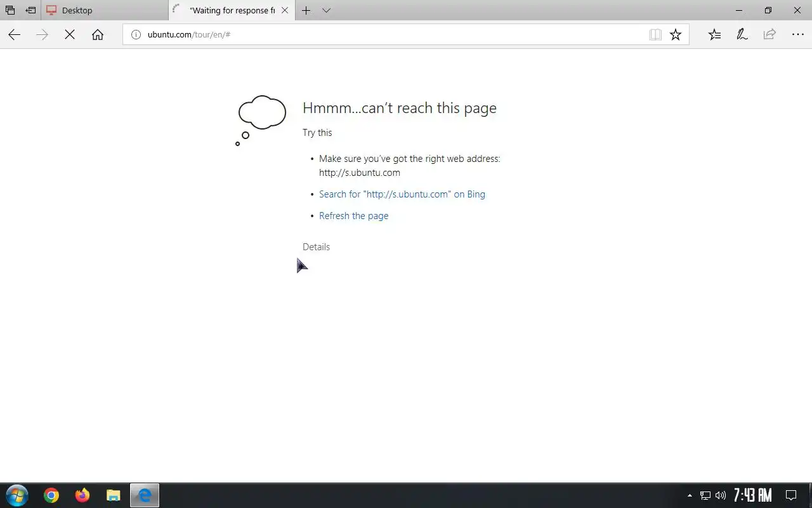Click Refresh the page link
812x508 pixels.
pyautogui.click(x=353, y=216)
